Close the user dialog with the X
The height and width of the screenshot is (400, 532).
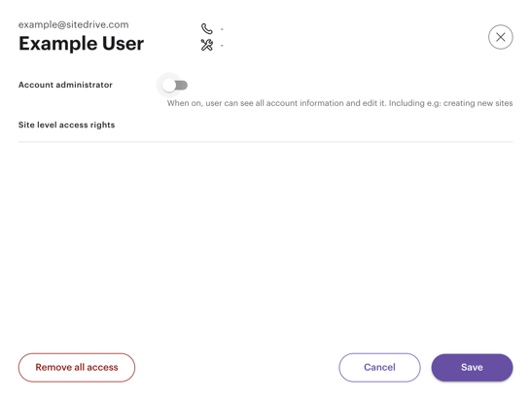point(501,37)
